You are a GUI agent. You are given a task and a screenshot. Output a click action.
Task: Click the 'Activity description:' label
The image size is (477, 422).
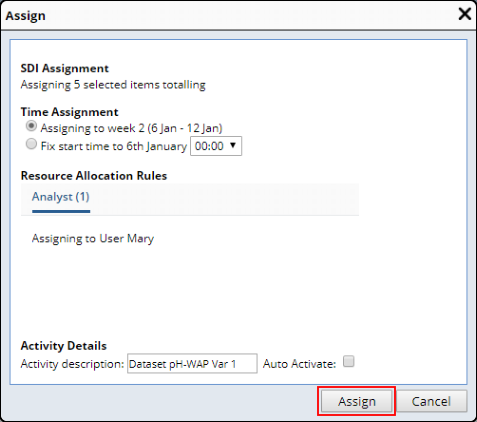[72, 364]
